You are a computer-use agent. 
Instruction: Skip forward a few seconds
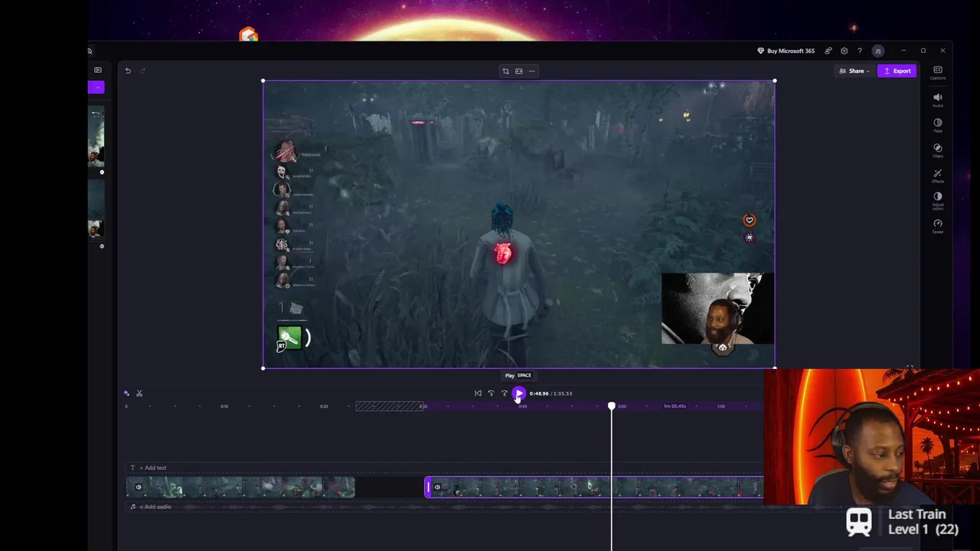click(504, 393)
